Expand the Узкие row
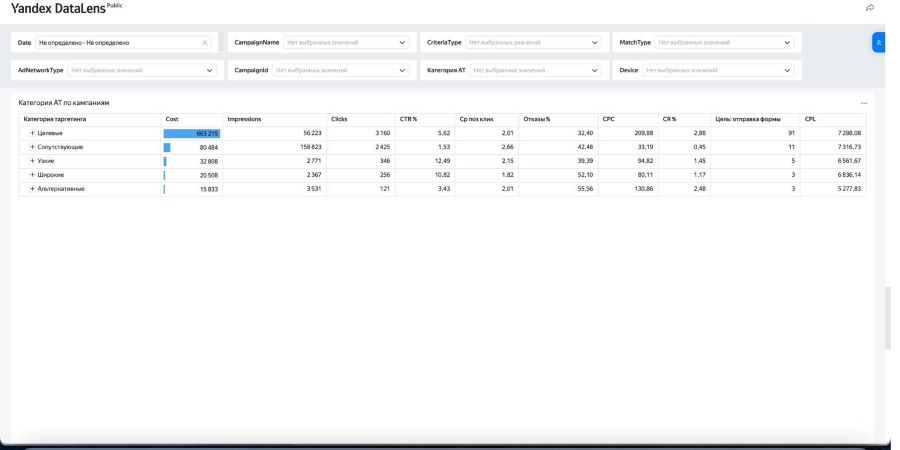Image resolution: width=900 pixels, height=450 pixels. point(33,161)
